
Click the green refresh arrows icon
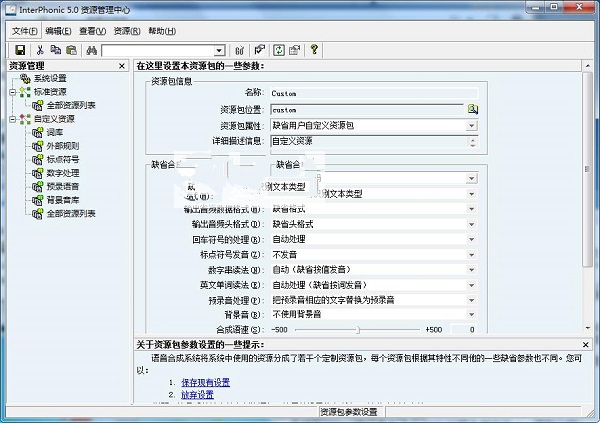pyautogui.click(x=279, y=50)
